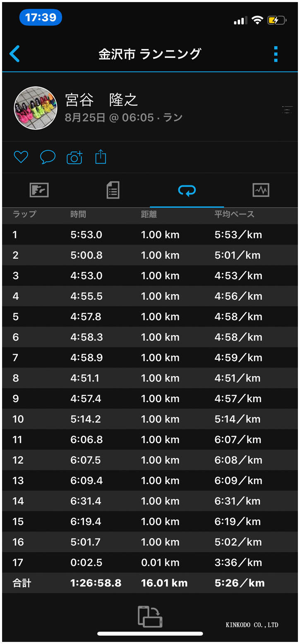Tap the name 宮谷 隆之

click(x=101, y=100)
